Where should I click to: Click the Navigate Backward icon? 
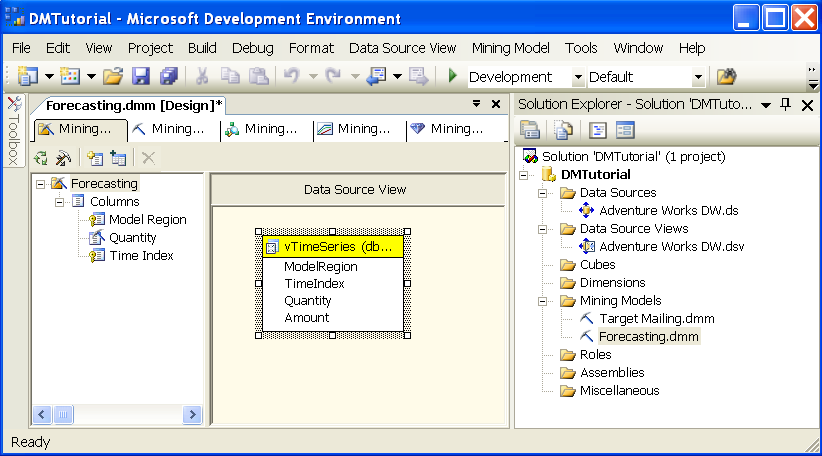click(376, 77)
